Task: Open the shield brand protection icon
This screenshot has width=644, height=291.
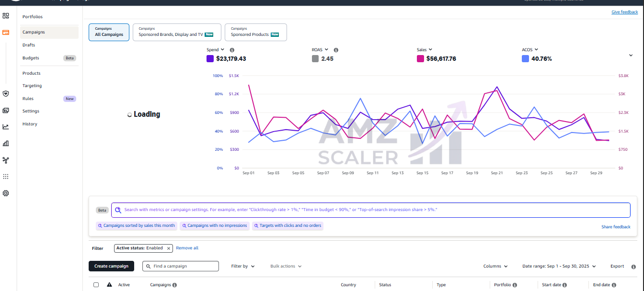Action: (x=6, y=93)
